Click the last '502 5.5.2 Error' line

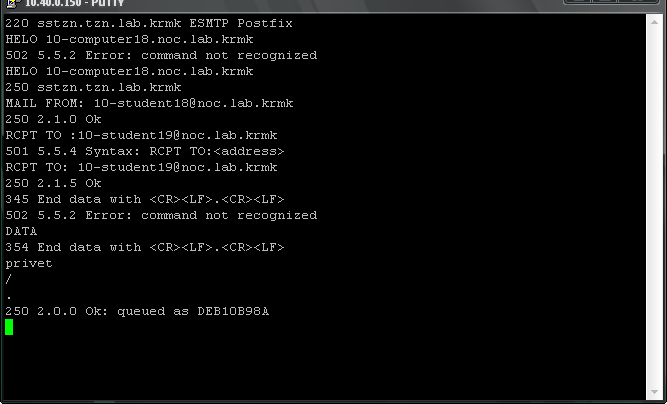(161, 215)
